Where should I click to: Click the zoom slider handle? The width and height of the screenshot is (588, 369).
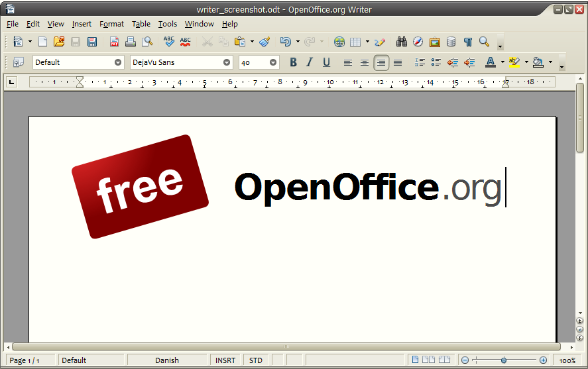[504, 360]
